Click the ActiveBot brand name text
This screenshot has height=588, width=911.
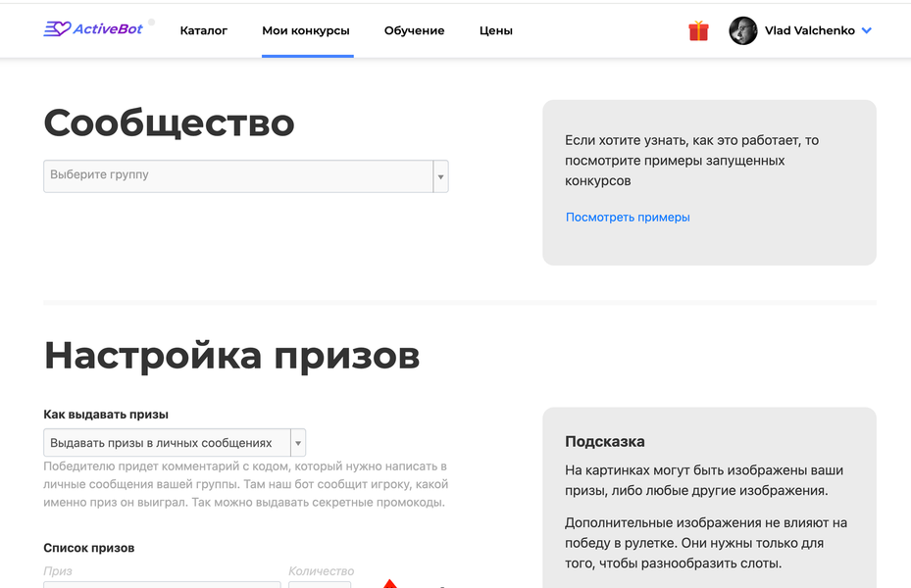pos(108,29)
